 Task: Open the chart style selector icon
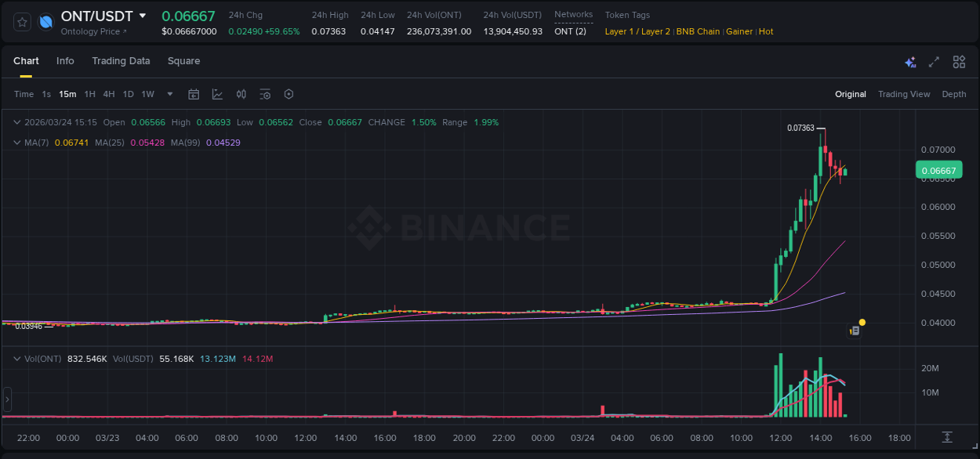[217, 94]
